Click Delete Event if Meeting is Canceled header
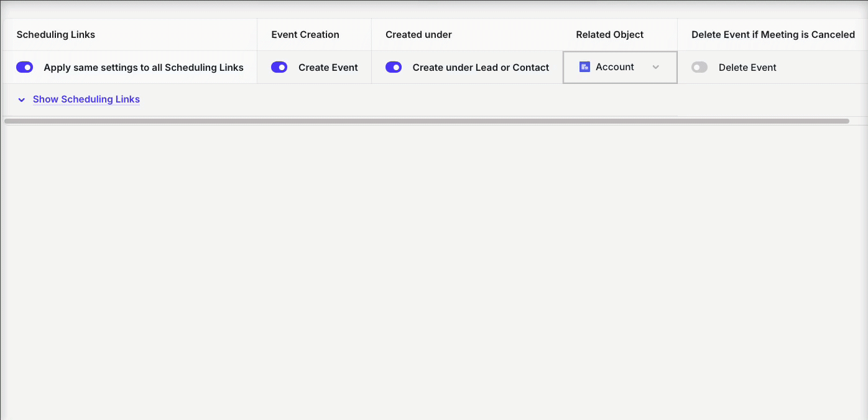Screen dimensions: 868x420 (x=773, y=35)
